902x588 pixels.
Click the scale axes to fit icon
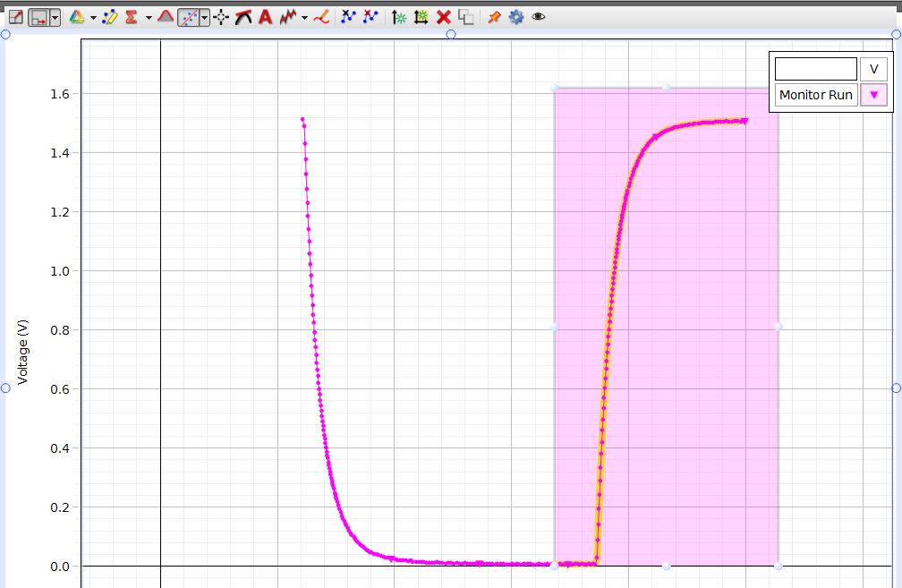(15, 17)
